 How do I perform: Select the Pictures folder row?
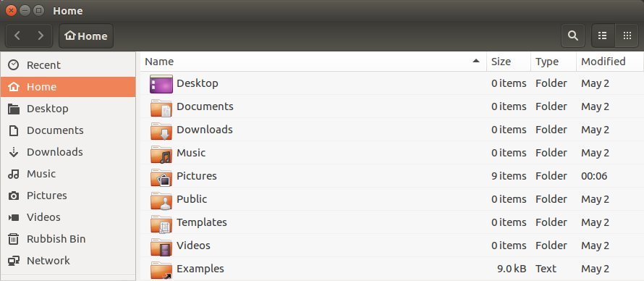point(391,176)
